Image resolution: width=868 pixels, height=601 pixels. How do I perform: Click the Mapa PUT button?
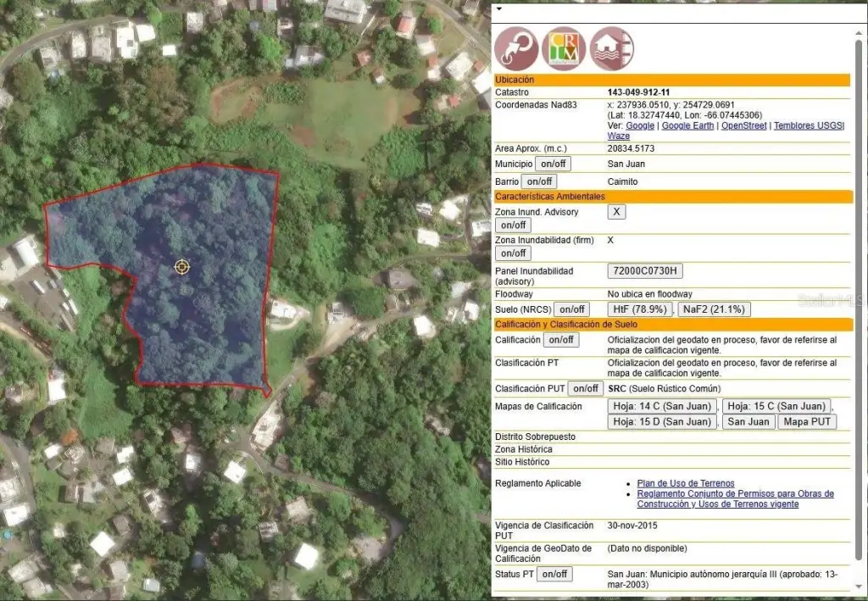[x=808, y=421]
